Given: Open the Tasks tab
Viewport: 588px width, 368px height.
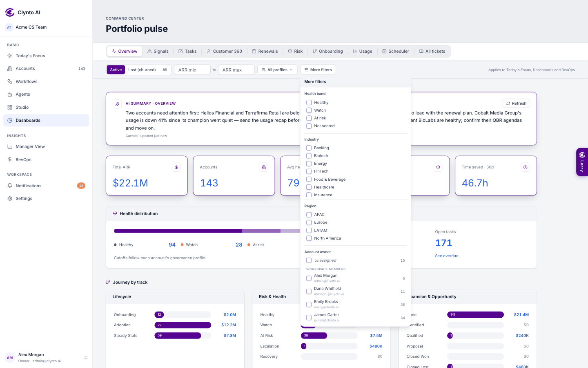Looking at the screenshot, I should coord(188,51).
